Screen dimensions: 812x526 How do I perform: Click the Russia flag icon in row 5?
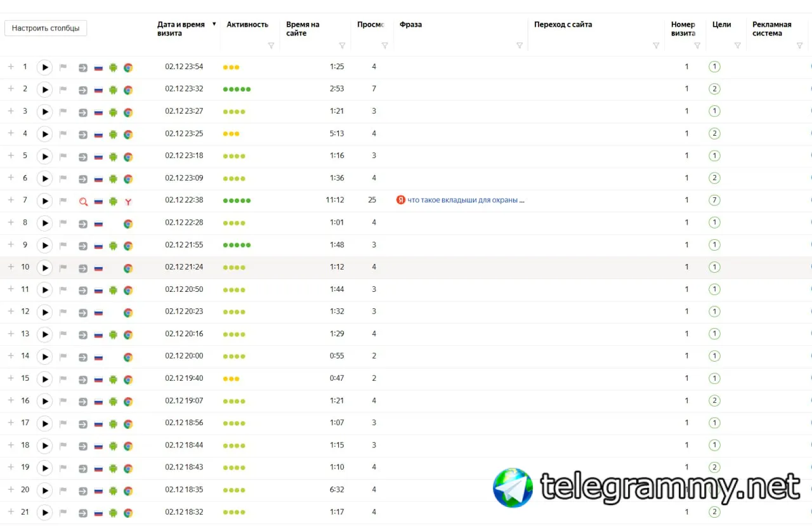[x=98, y=157]
